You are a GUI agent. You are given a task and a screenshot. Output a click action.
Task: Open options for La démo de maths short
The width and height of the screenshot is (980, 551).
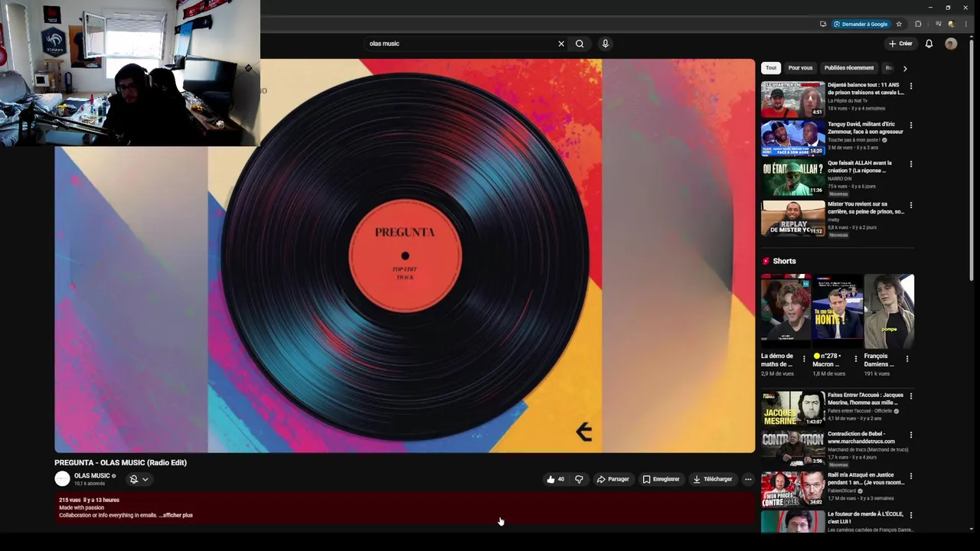(x=804, y=358)
